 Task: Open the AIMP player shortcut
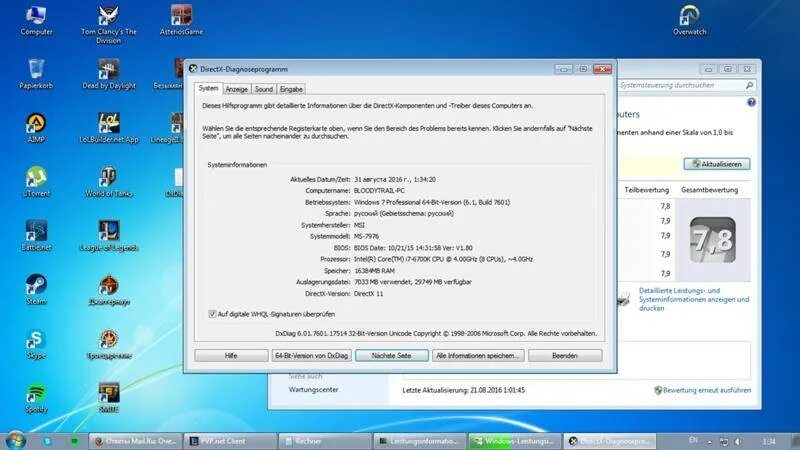click(x=36, y=128)
